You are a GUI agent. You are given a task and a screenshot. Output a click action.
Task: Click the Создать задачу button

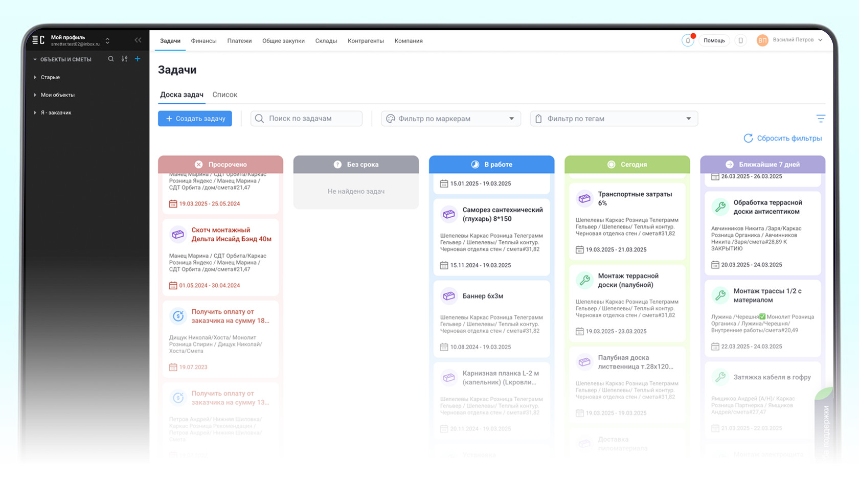[x=195, y=119]
